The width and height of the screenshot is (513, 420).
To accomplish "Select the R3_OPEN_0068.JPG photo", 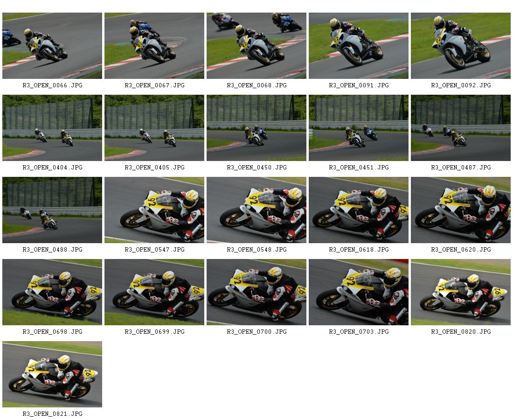I will pos(256,46).
